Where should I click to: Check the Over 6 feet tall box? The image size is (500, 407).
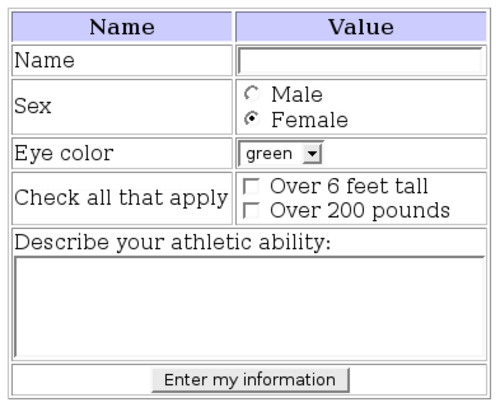251,186
